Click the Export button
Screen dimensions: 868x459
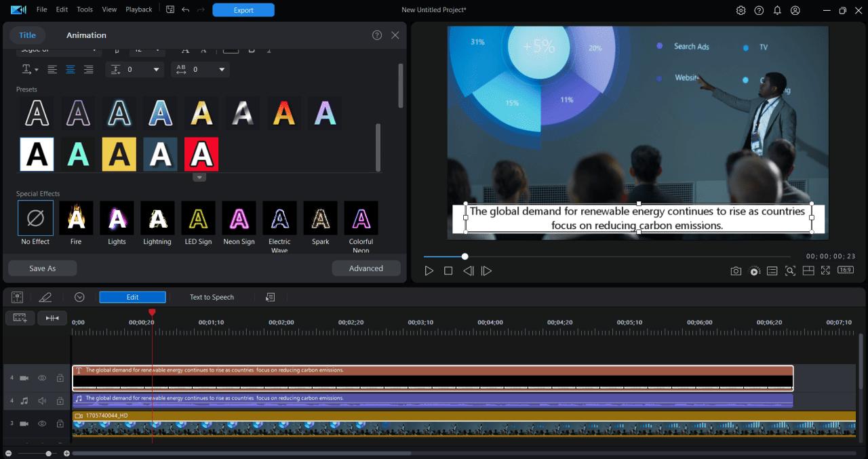click(243, 9)
